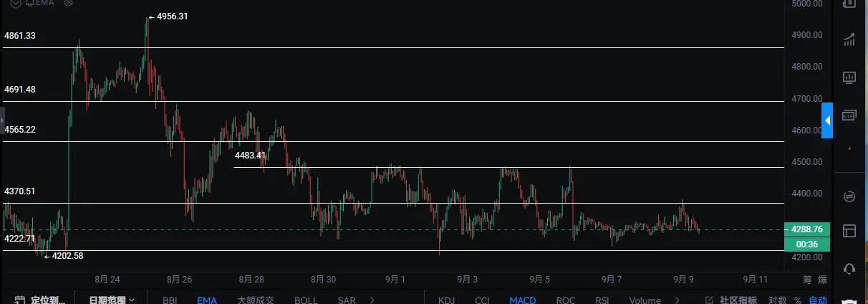Image resolution: width=868 pixels, height=304 pixels.
Task: Select the RSI sub-indicator tab
Action: click(x=602, y=300)
